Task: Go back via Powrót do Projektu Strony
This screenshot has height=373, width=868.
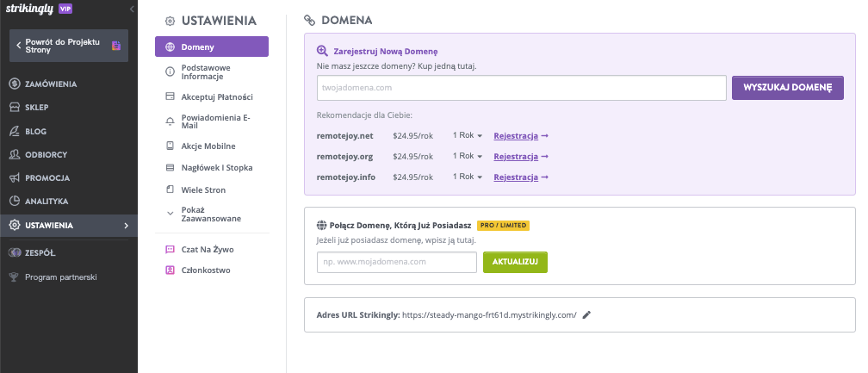Action: [69, 46]
